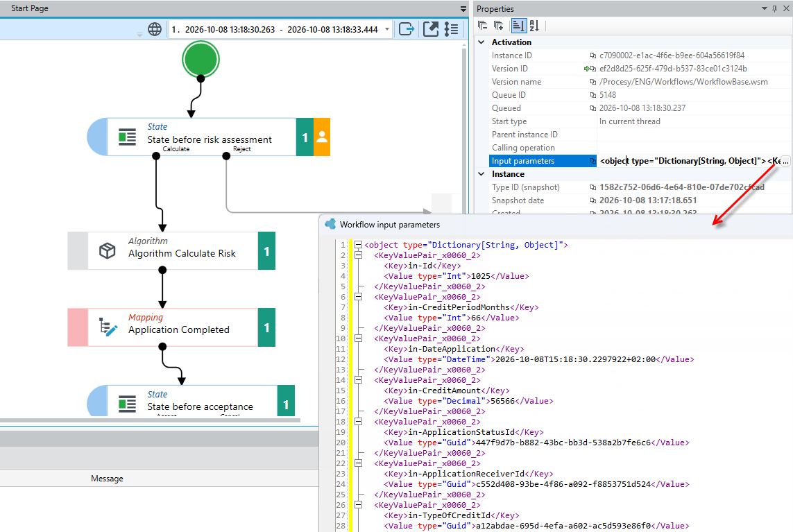This screenshot has height=532, width=793.
Task: Select the Start Page tab
Action: (x=30, y=8)
